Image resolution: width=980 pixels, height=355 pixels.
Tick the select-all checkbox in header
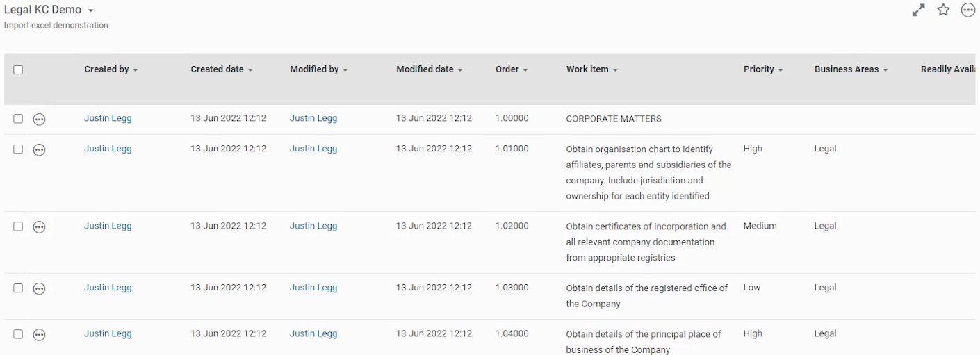tap(18, 69)
